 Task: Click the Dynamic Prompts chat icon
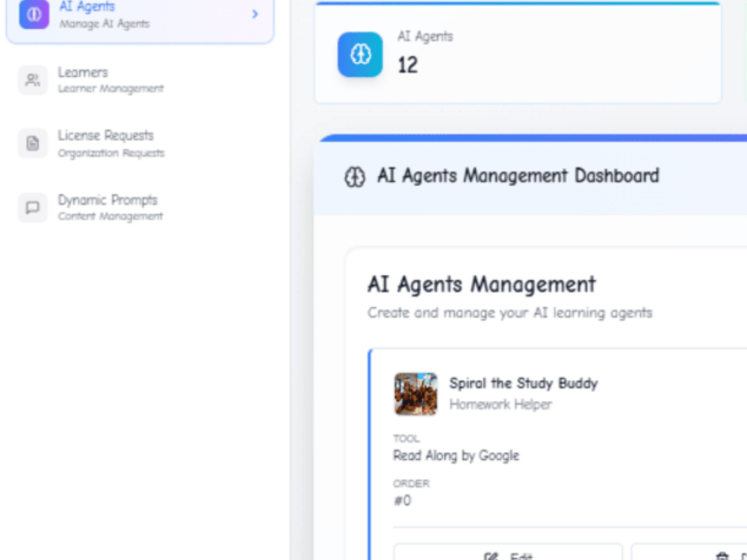coord(32,208)
